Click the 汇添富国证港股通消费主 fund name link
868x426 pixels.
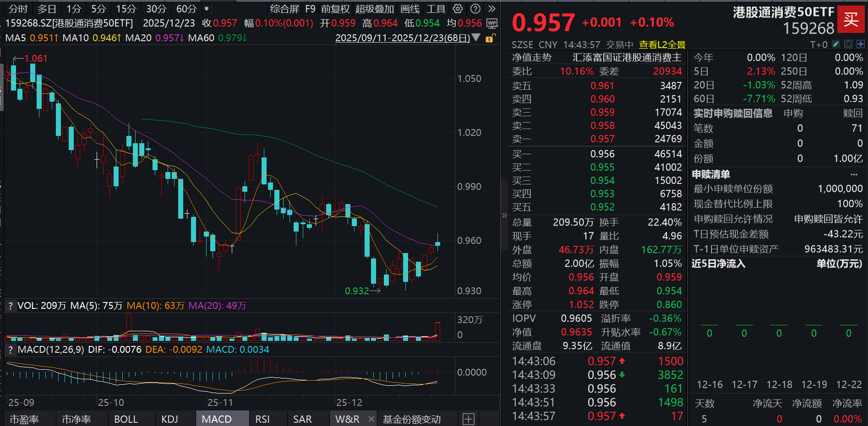[627, 58]
